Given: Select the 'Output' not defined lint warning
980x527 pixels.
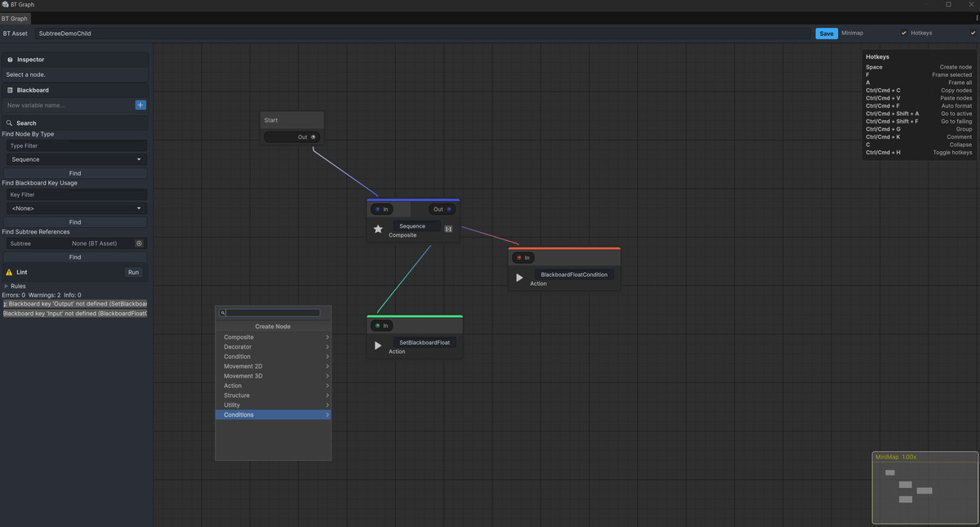Looking at the screenshot, I should click(75, 304).
